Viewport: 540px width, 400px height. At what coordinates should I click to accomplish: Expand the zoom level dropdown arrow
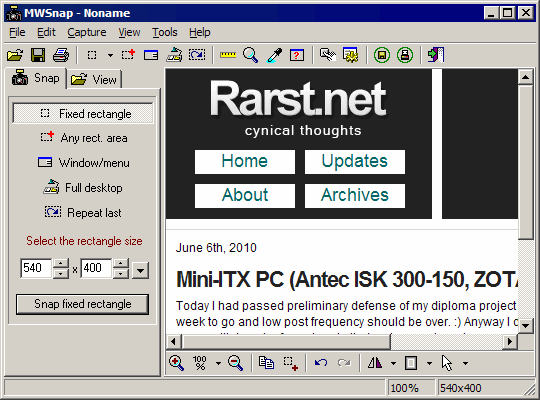click(x=218, y=363)
